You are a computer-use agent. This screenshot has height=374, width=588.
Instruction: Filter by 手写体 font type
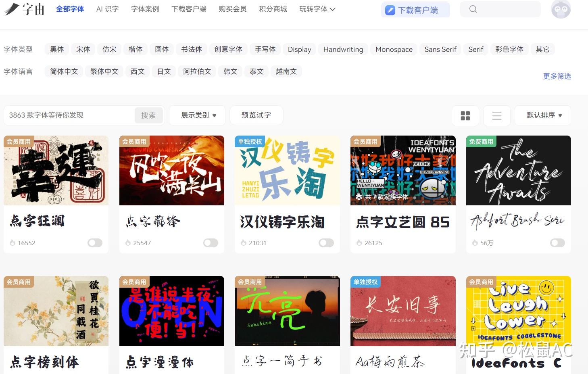point(265,49)
